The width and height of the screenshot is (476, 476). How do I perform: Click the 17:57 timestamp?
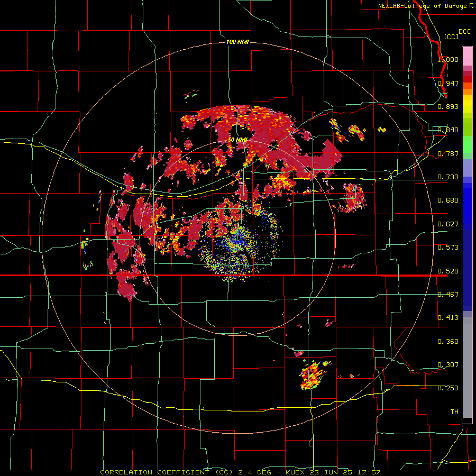[369, 472]
